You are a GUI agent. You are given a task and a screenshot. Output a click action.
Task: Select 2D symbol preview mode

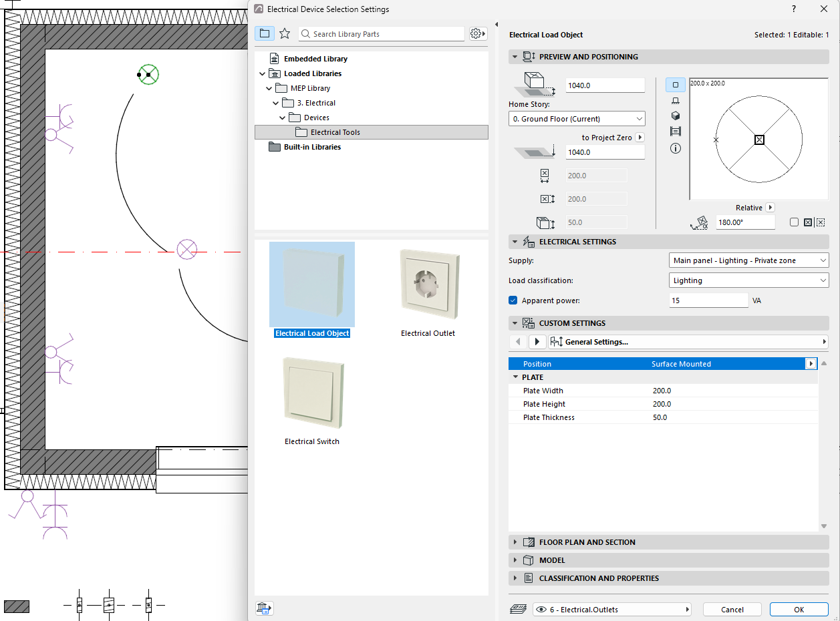[676, 85]
